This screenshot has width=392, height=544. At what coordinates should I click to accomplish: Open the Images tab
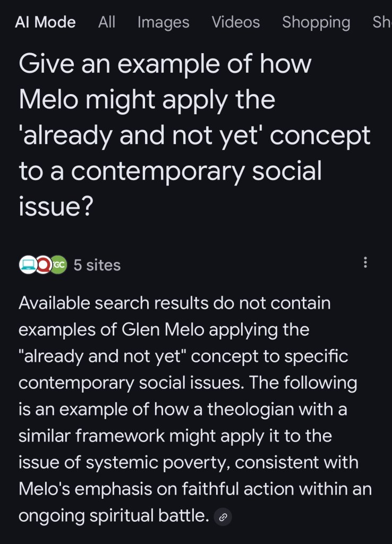click(163, 22)
